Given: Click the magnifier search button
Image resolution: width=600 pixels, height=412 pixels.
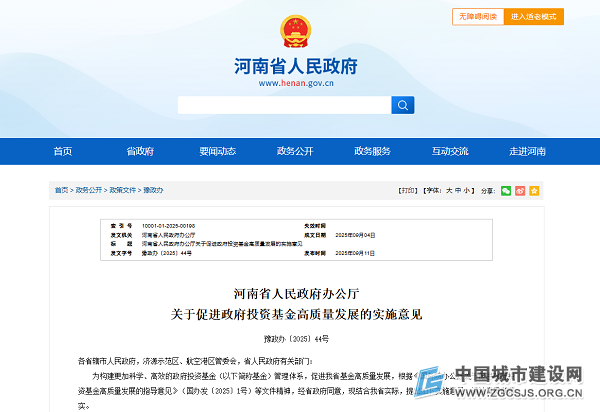Looking at the screenshot, I should pos(403,104).
